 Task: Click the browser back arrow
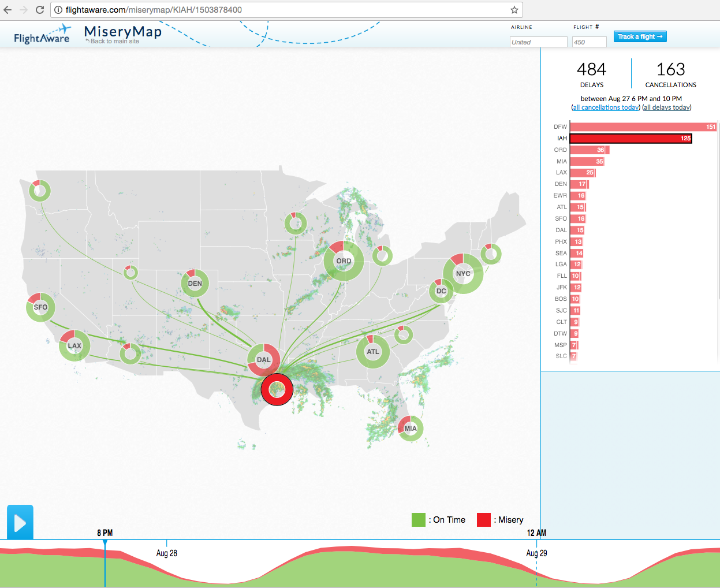click(x=8, y=10)
